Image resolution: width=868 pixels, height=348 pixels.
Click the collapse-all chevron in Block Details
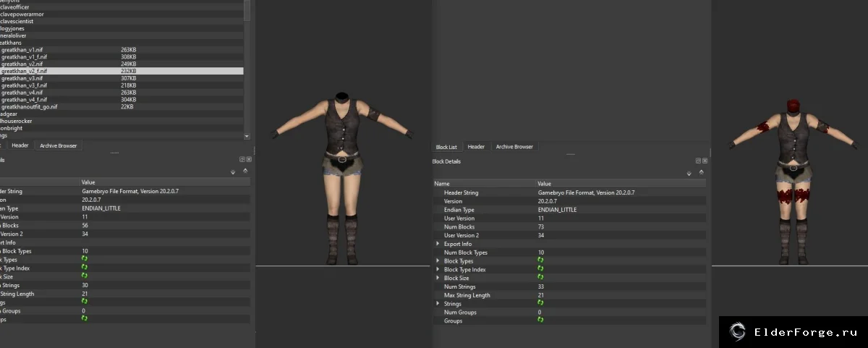[701, 173]
